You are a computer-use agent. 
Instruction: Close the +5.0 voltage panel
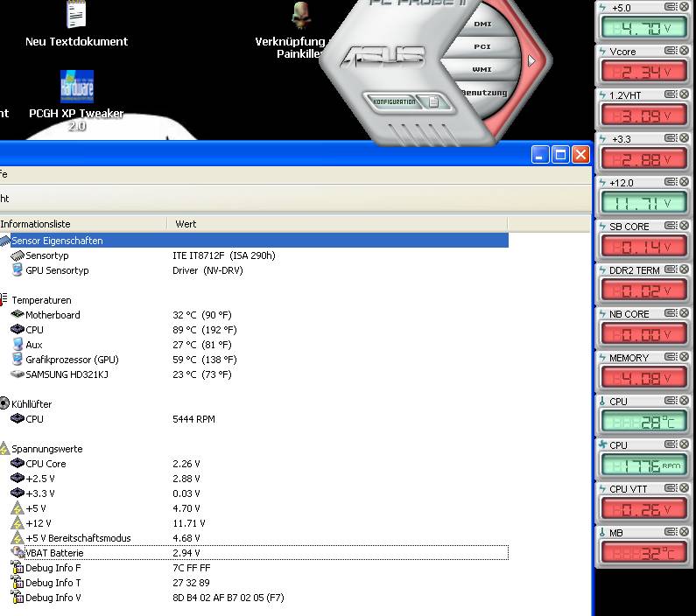point(684,7)
